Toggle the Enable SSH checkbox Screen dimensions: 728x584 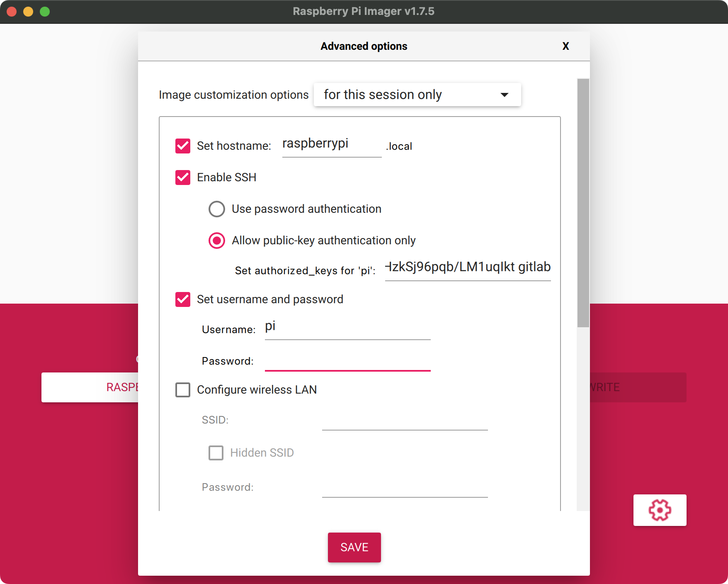(183, 178)
